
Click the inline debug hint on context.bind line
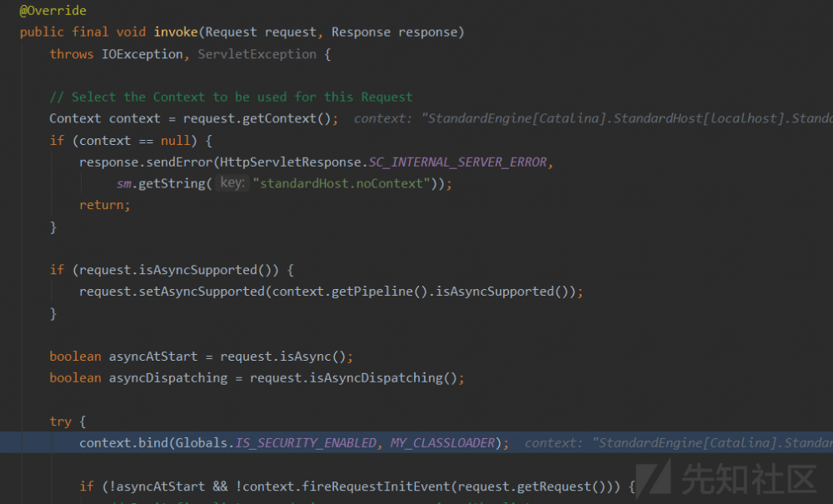[678, 443]
